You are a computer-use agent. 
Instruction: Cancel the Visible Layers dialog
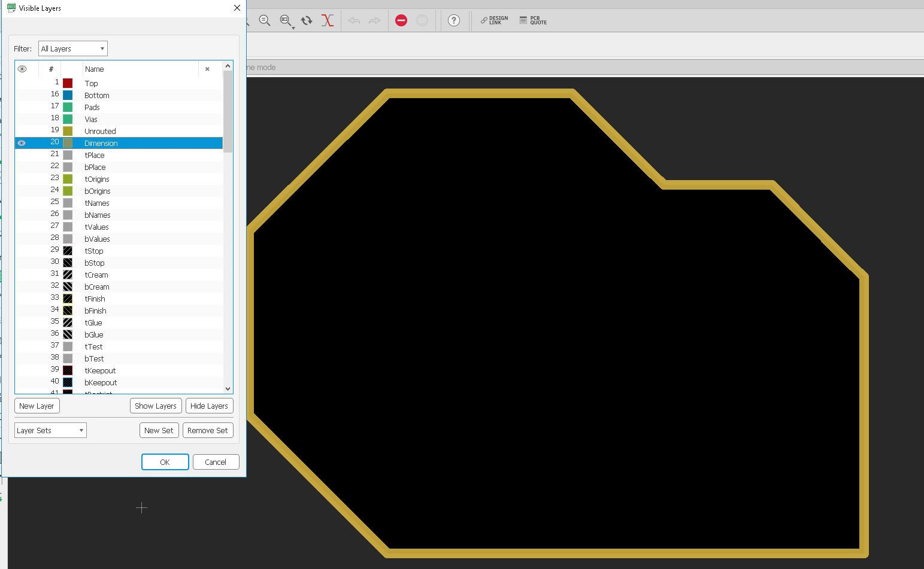coord(216,462)
